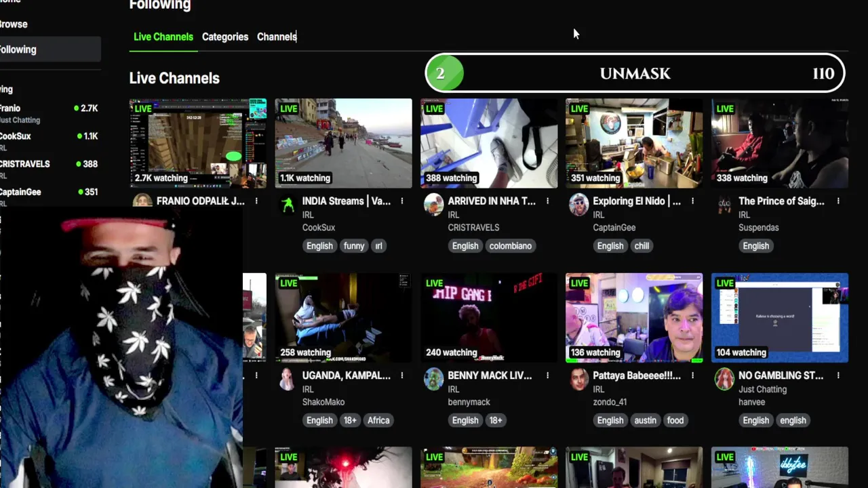Open the FRANIO stream options menu
The width and height of the screenshot is (868, 488).
point(256,201)
